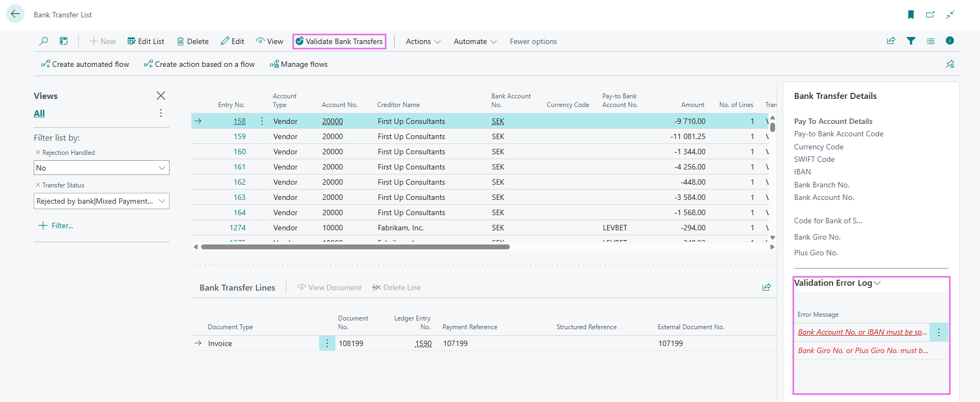The image size is (980, 402).
Task: Click Delete in the toolbar
Action: tap(193, 41)
